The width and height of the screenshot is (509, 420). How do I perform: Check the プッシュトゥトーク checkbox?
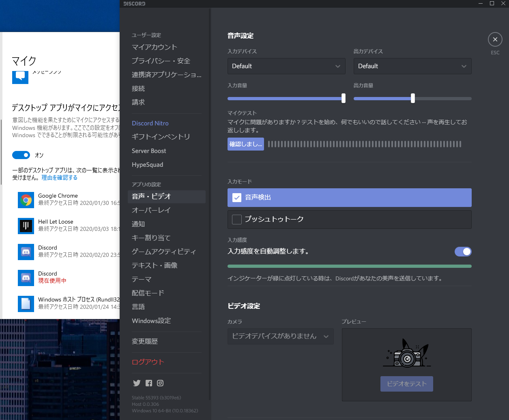pos(237,220)
